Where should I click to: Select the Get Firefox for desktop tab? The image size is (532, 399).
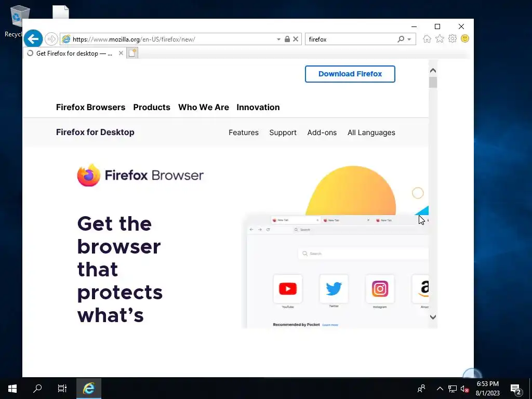pos(74,54)
